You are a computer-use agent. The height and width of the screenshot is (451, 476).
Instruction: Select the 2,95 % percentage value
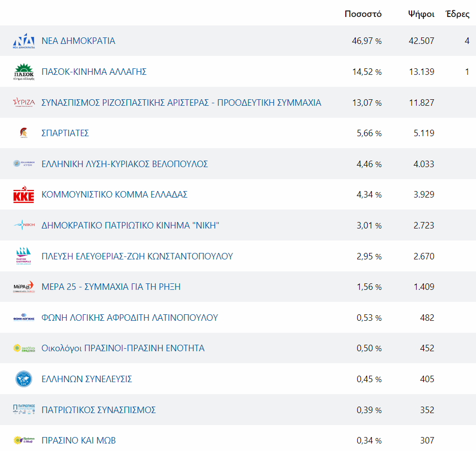click(x=369, y=256)
